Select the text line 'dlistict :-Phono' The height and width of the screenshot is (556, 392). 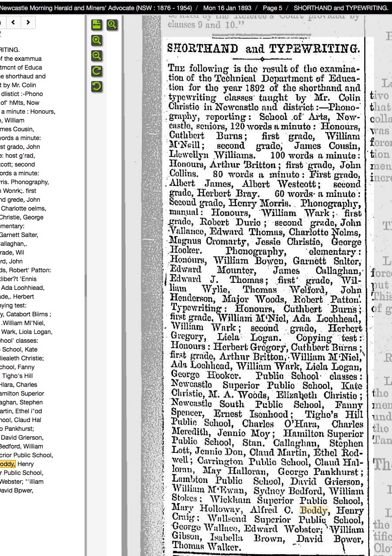point(22,94)
